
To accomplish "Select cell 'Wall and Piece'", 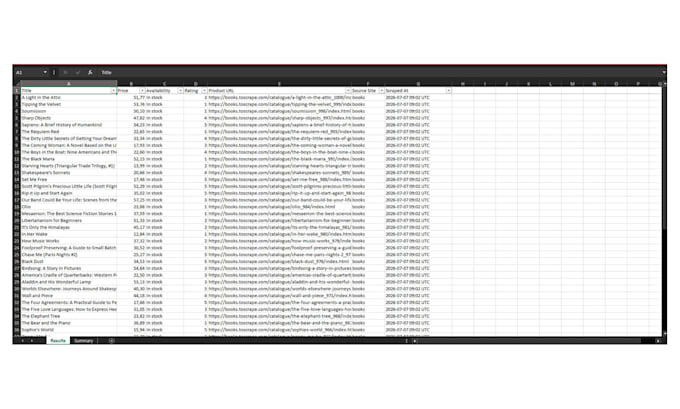I will click(x=69, y=296).
